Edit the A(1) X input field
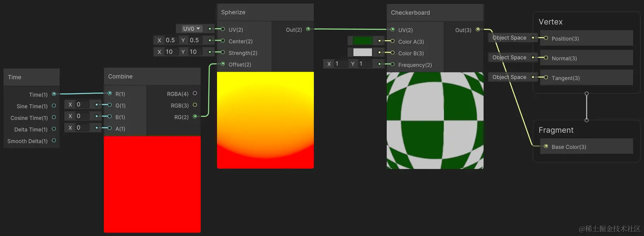The width and height of the screenshot is (644, 236). 82,128
